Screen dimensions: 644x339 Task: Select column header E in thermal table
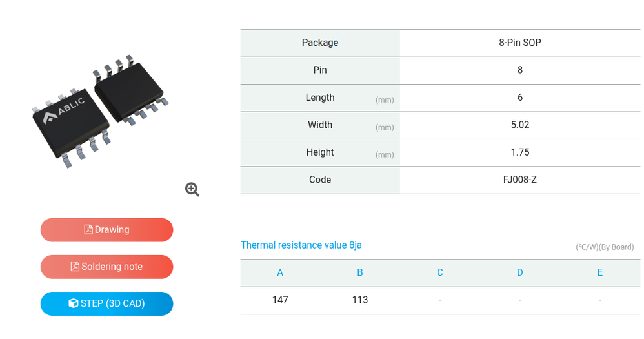coord(600,272)
